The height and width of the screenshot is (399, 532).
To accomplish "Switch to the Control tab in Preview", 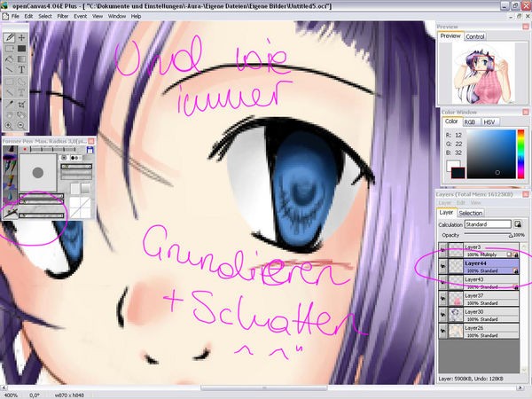I will [475, 36].
